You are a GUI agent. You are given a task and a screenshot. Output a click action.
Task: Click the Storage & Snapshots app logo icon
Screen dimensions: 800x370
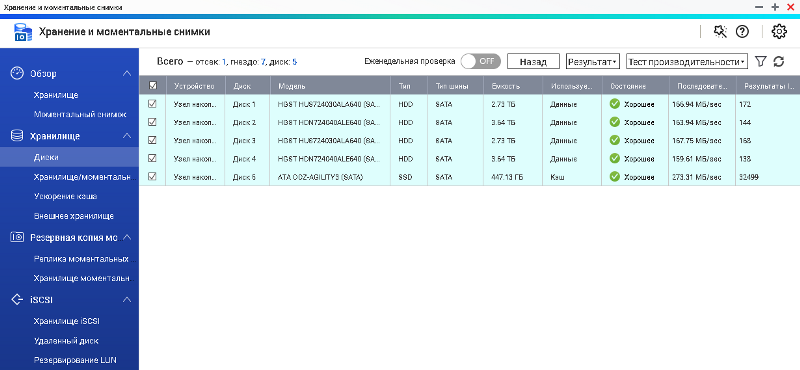click(x=22, y=32)
